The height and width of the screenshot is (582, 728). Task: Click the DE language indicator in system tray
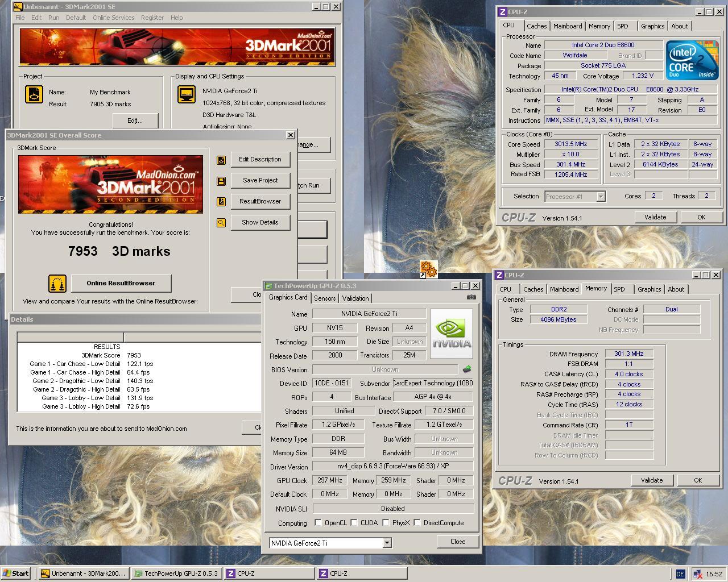pyautogui.click(x=680, y=574)
